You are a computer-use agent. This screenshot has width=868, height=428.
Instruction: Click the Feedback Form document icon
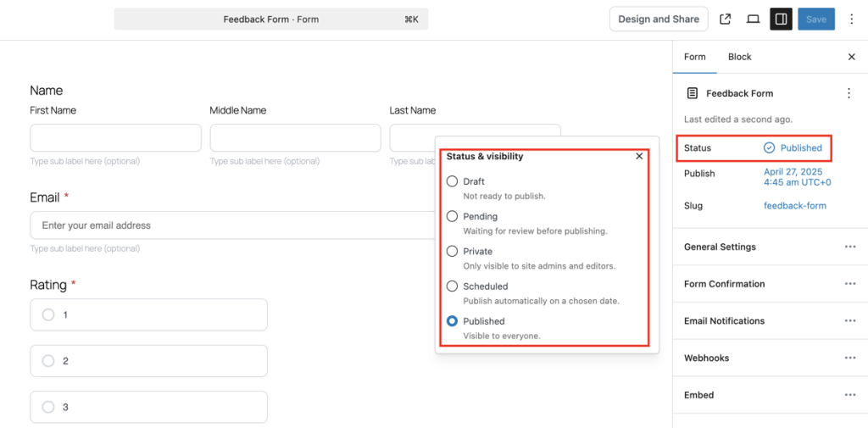tap(692, 93)
